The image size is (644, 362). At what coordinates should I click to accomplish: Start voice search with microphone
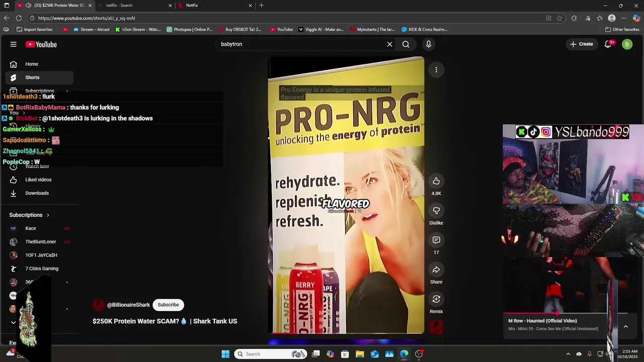[429, 44]
